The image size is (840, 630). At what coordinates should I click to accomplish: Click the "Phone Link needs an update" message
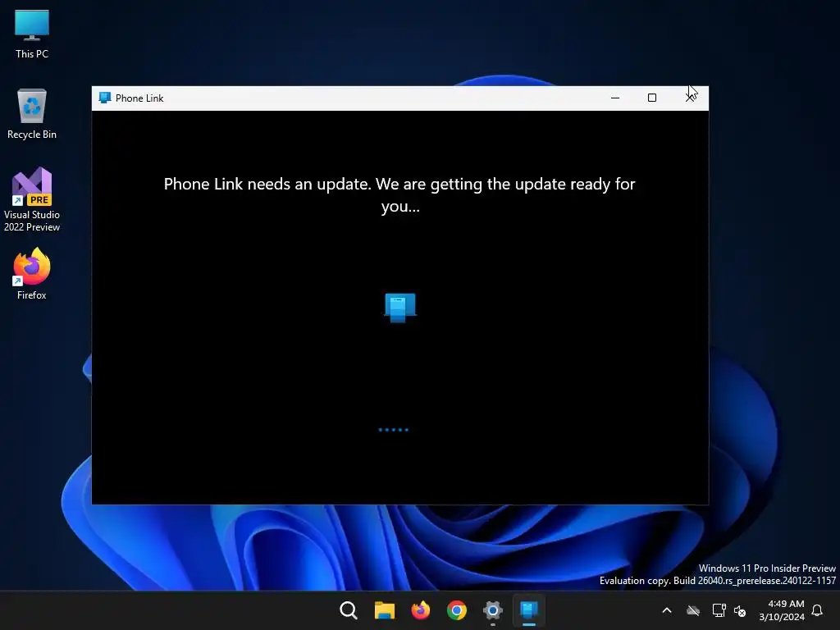click(x=399, y=195)
